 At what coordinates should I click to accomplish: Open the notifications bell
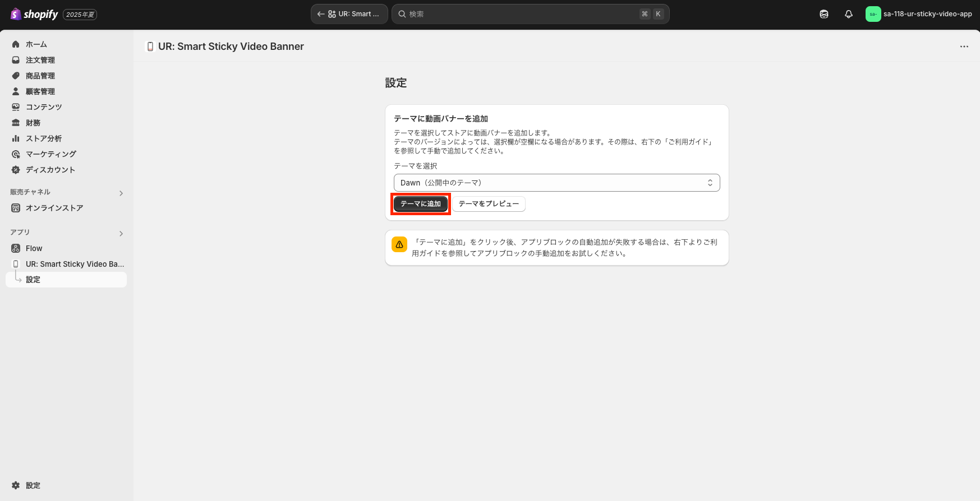pyautogui.click(x=849, y=14)
